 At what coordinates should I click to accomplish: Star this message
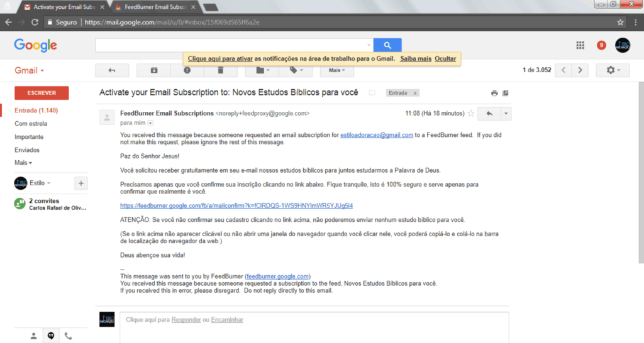coord(471,114)
